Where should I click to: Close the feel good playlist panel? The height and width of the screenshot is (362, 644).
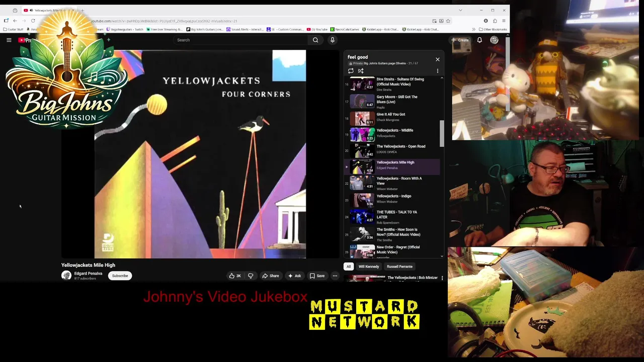pyautogui.click(x=438, y=59)
